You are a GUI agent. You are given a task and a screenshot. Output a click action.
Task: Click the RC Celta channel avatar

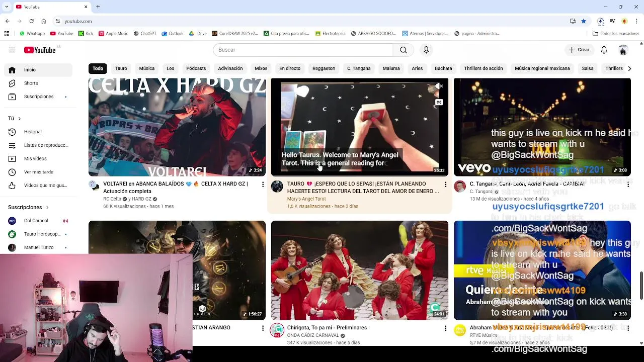click(x=94, y=187)
